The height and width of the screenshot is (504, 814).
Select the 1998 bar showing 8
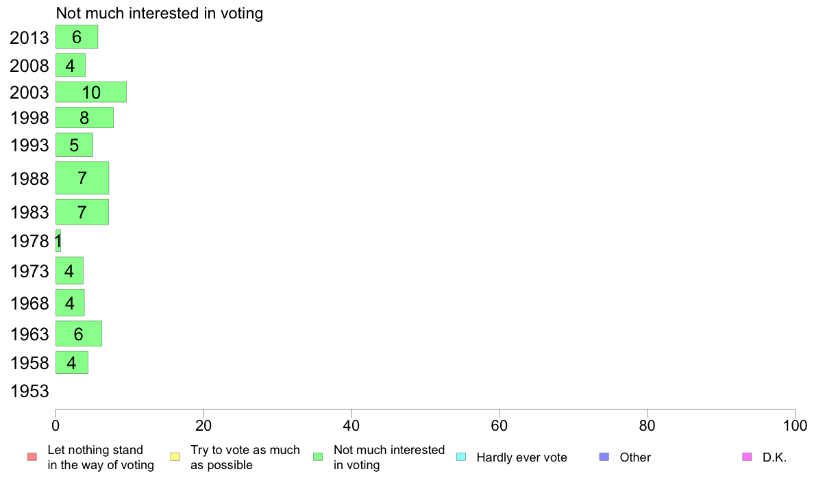tap(84, 117)
